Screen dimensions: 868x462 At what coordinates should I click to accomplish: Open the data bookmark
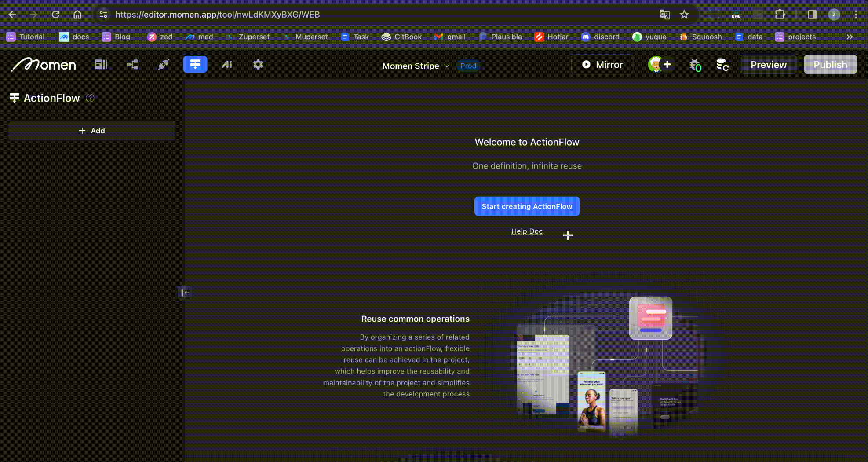click(749, 37)
